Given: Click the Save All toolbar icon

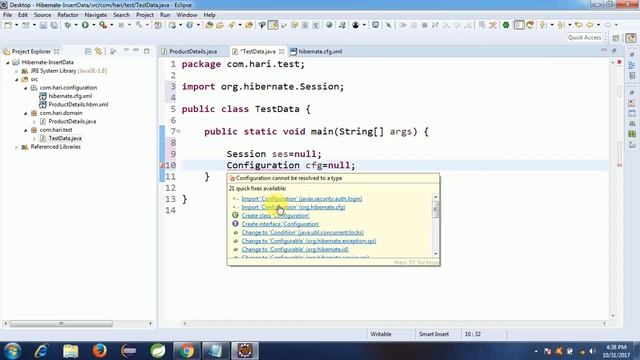Looking at the screenshot, I should tap(54, 25).
